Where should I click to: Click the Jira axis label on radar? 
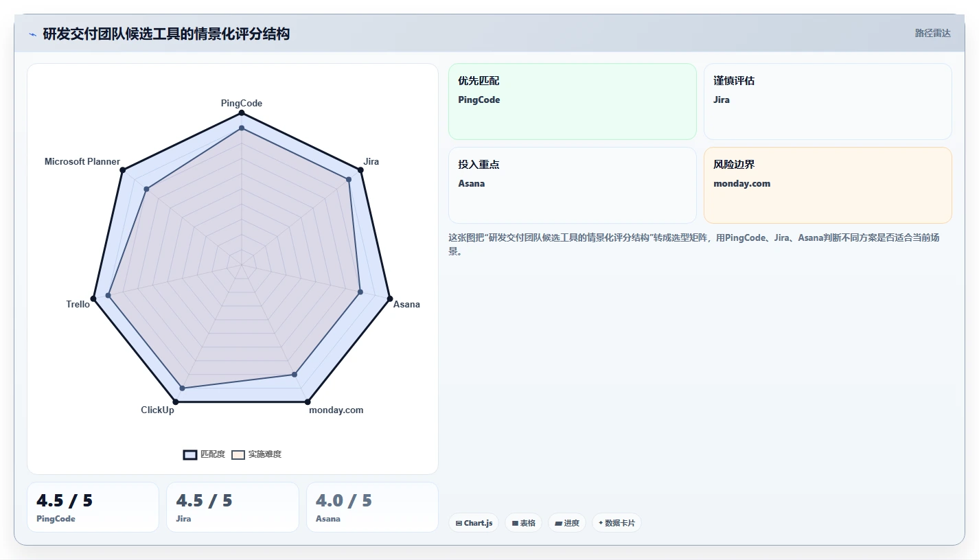[x=371, y=161]
